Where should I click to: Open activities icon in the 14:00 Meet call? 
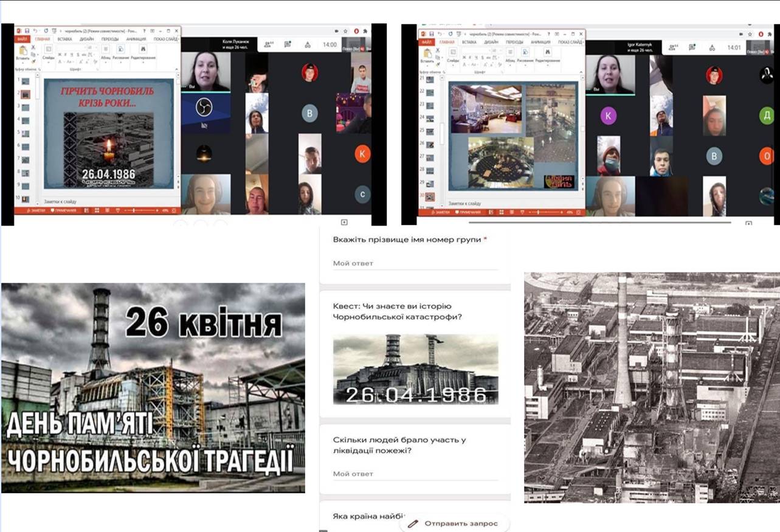pos(307,44)
